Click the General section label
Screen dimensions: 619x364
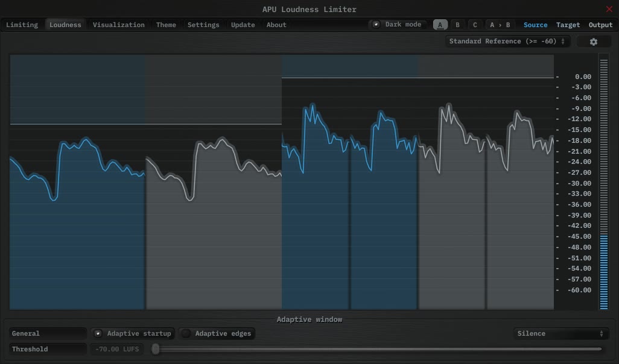(x=48, y=334)
